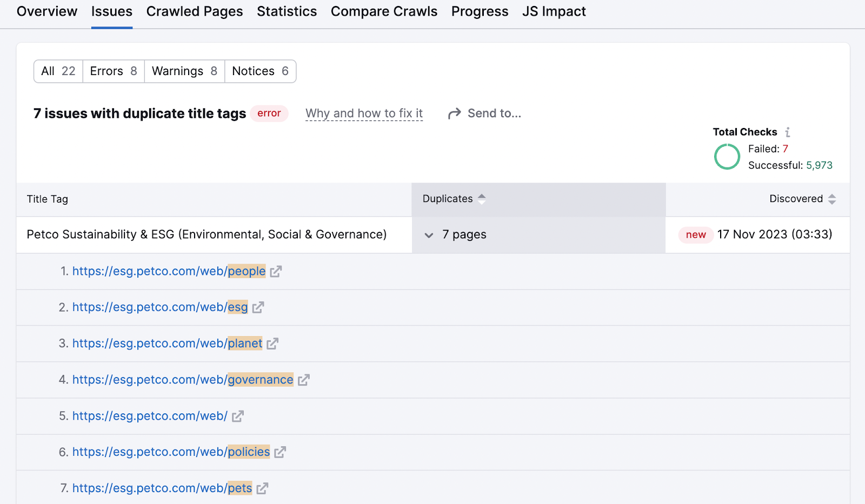This screenshot has width=865, height=504.
Task: Click the esg.petco.com/web/ homepage link
Action: click(150, 416)
